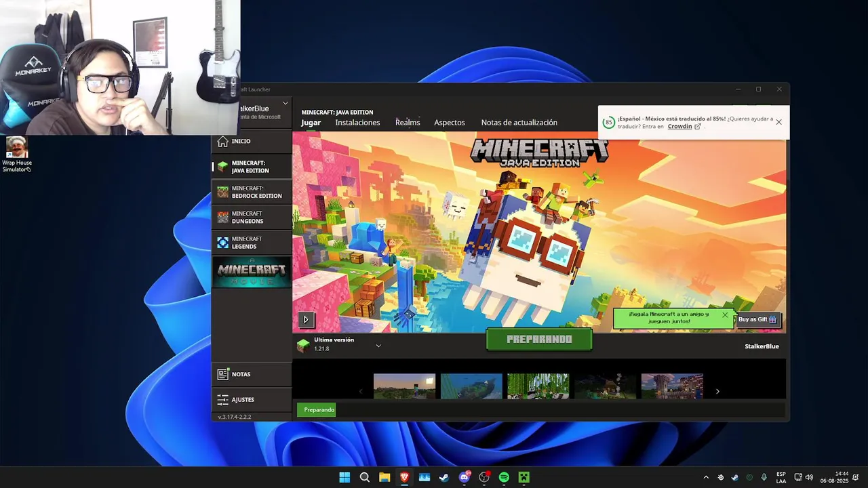Click the StalkerBlue player name text
The image size is (868, 488).
762,346
